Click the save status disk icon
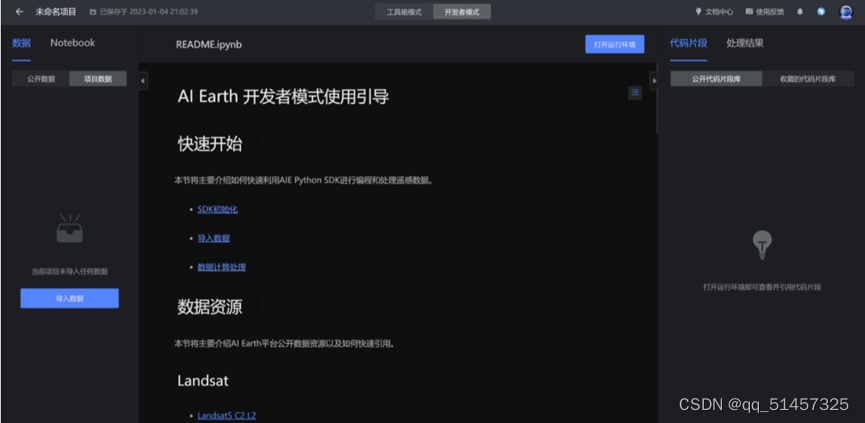865x423 pixels. [x=93, y=12]
